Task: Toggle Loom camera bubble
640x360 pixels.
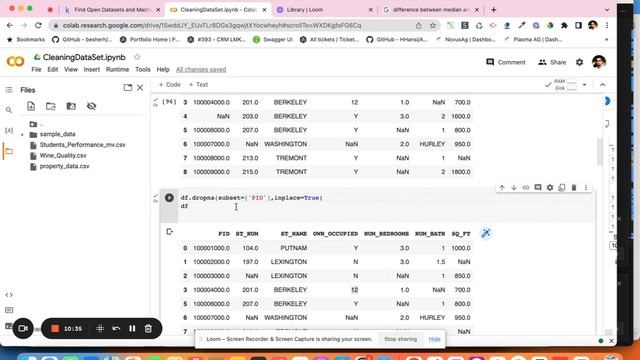Action: tap(23, 329)
